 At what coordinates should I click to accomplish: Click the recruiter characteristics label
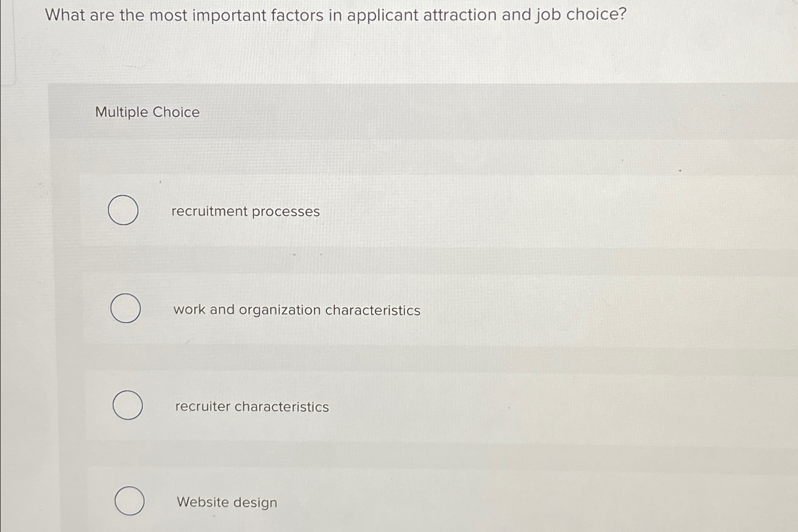point(252,407)
